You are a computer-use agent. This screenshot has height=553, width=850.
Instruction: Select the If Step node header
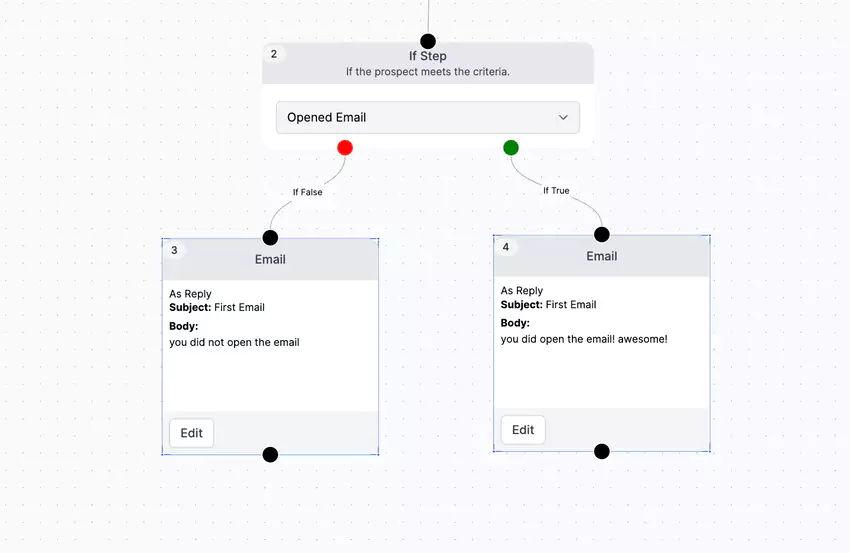click(428, 63)
